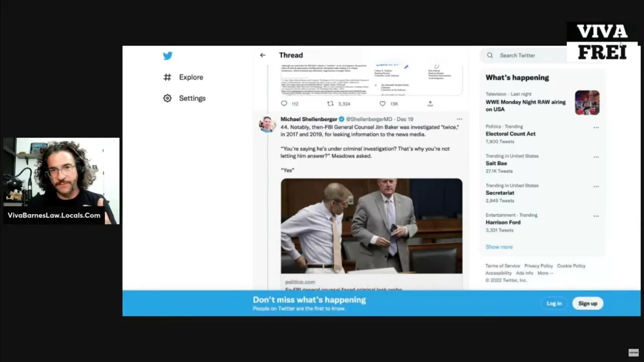Image resolution: width=644 pixels, height=362 pixels.
Task: Open @ShellenbergerMD handle
Action: point(369,119)
